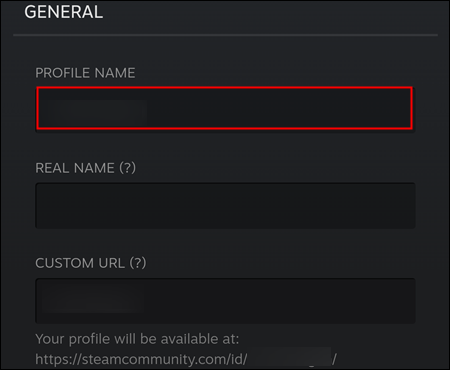Screen dimensions: 450x370
Task: Click the REAL NAME label text
Action: (75, 168)
